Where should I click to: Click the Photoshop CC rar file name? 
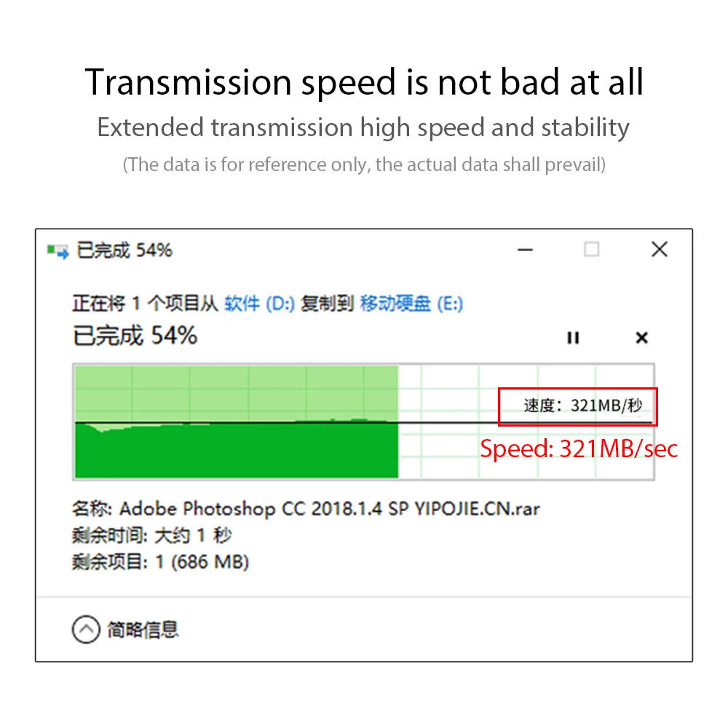(329, 508)
